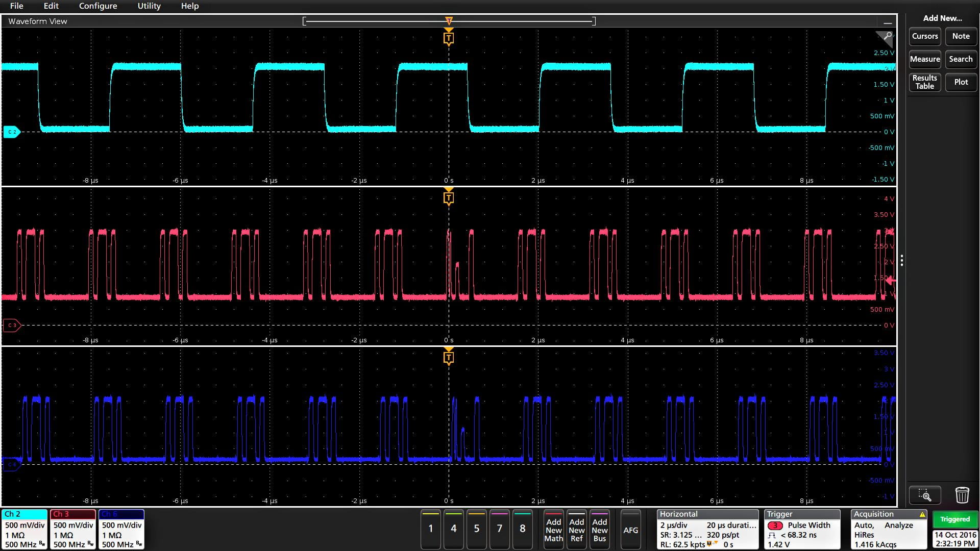This screenshot has height=551, width=980.
Task: Click the three-dot results bar drag handle
Action: (x=902, y=261)
